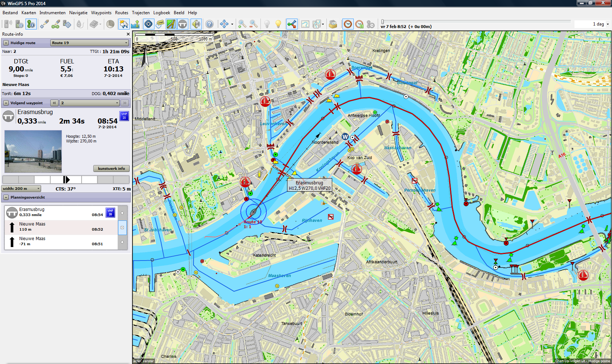Toggle the waypoints diamond overlay icon
612x364 pixels.
point(148,24)
